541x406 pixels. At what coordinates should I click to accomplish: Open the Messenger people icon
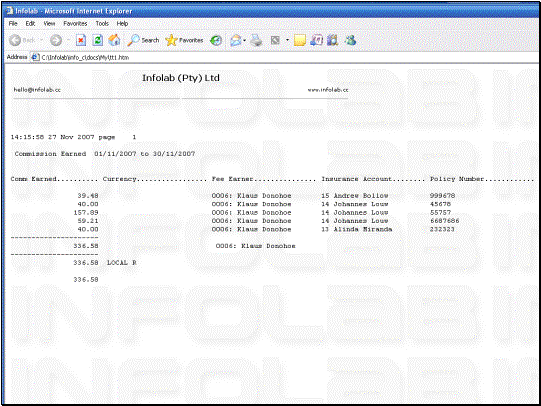(x=351, y=40)
